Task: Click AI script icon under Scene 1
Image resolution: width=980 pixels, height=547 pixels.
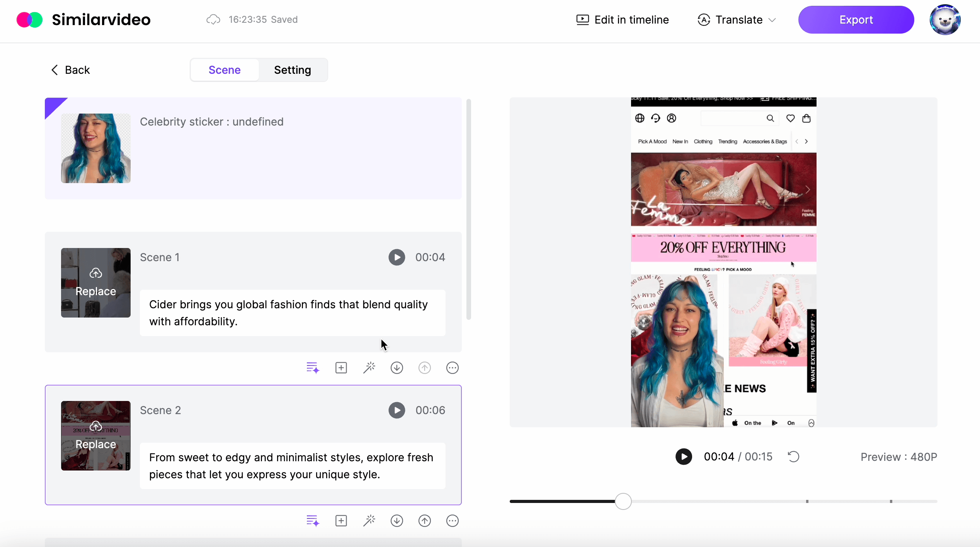Action: [313, 368]
